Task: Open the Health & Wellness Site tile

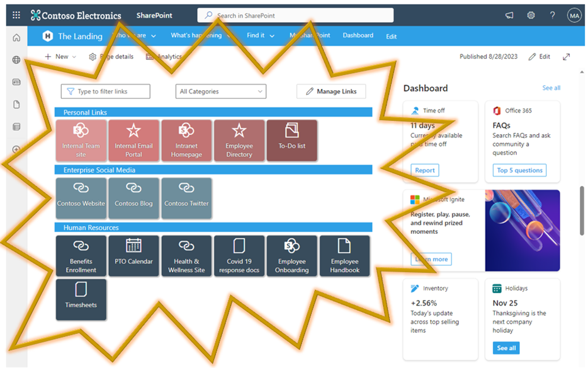Action: click(186, 256)
